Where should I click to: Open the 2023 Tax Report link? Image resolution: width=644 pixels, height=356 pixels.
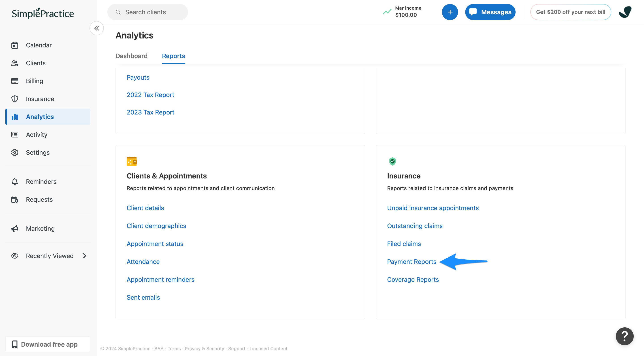150,112
